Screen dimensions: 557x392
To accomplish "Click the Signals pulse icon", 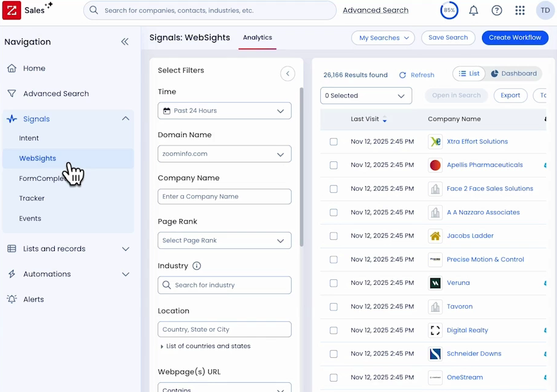I will click(12, 119).
